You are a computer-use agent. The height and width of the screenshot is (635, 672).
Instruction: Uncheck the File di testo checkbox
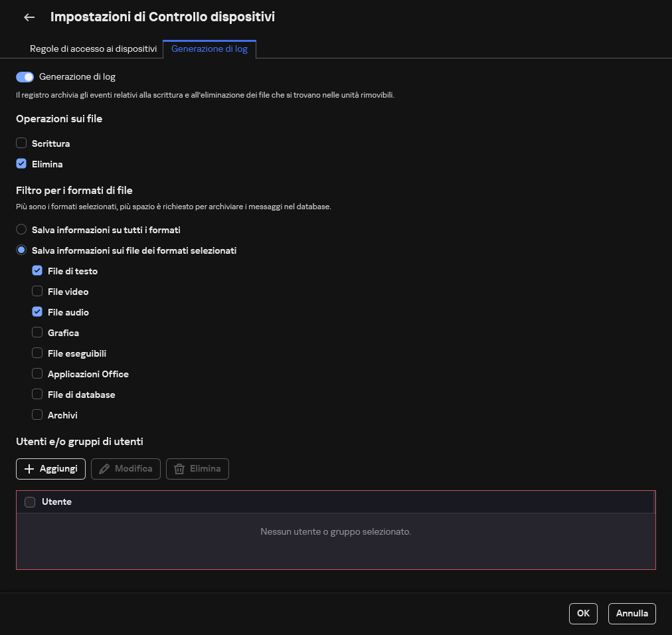coord(37,270)
